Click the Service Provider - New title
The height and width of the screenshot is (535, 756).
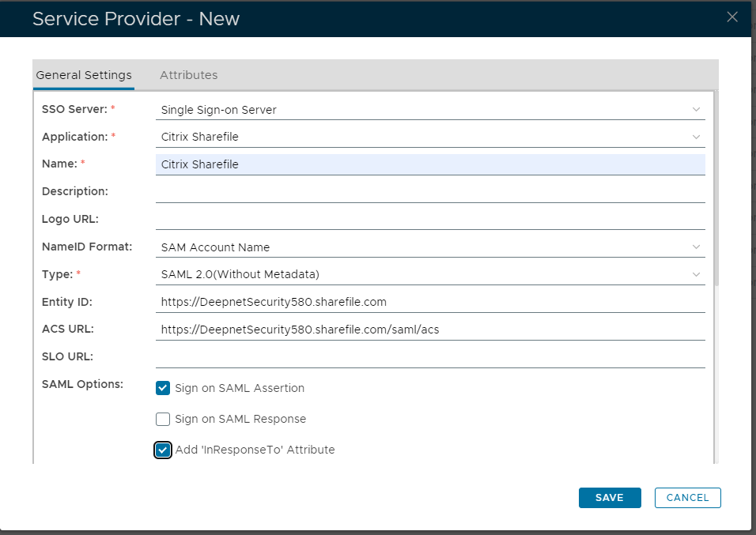click(x=135, y=19)
